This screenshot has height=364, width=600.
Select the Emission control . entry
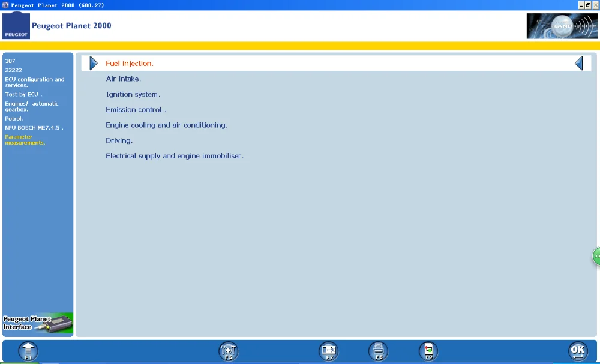136,110
